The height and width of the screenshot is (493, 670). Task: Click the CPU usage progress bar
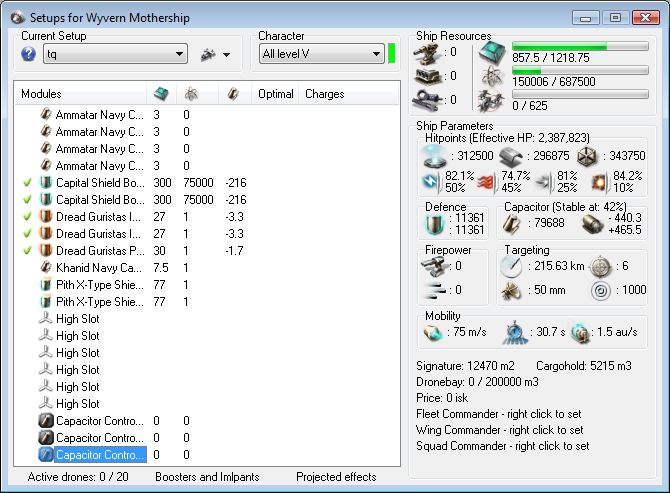(580, 46)
